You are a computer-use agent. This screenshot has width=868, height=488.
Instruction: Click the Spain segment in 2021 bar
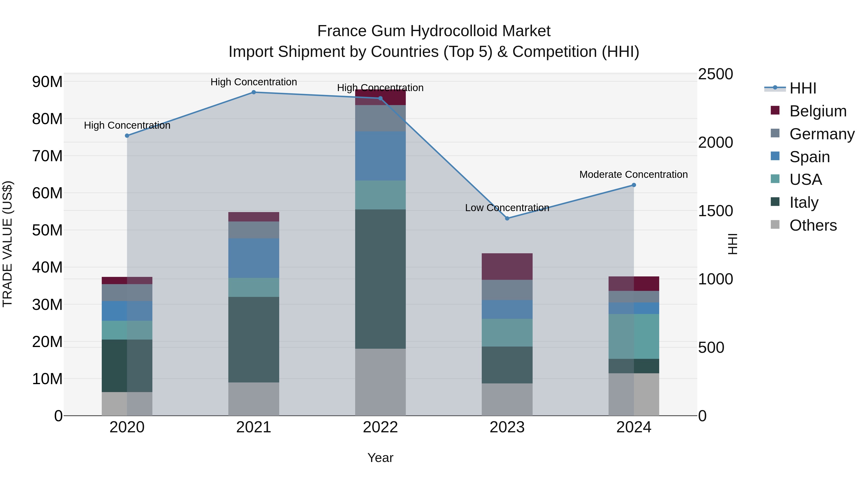(x=254, y=258)
